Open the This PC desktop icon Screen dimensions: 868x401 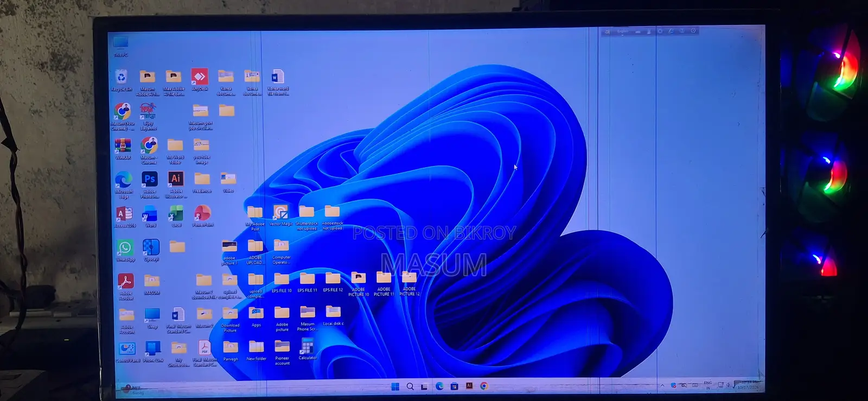(120, 46)
